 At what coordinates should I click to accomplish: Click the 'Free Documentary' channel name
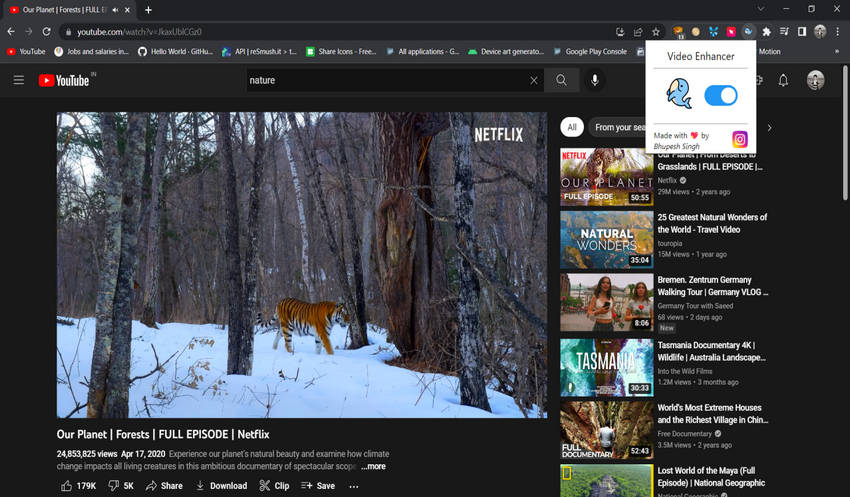[685, 434]
